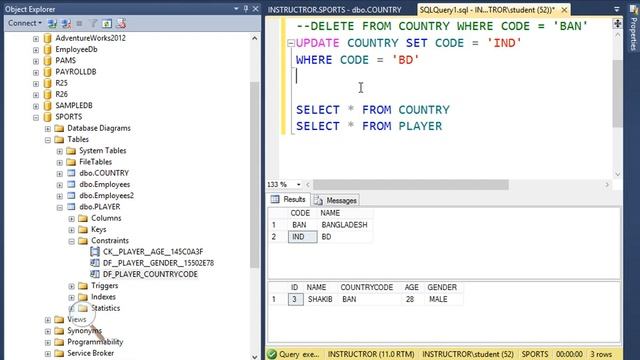Select the Indexes folder
The width and height of the screenshot is (640, 360).
[103, 297]
